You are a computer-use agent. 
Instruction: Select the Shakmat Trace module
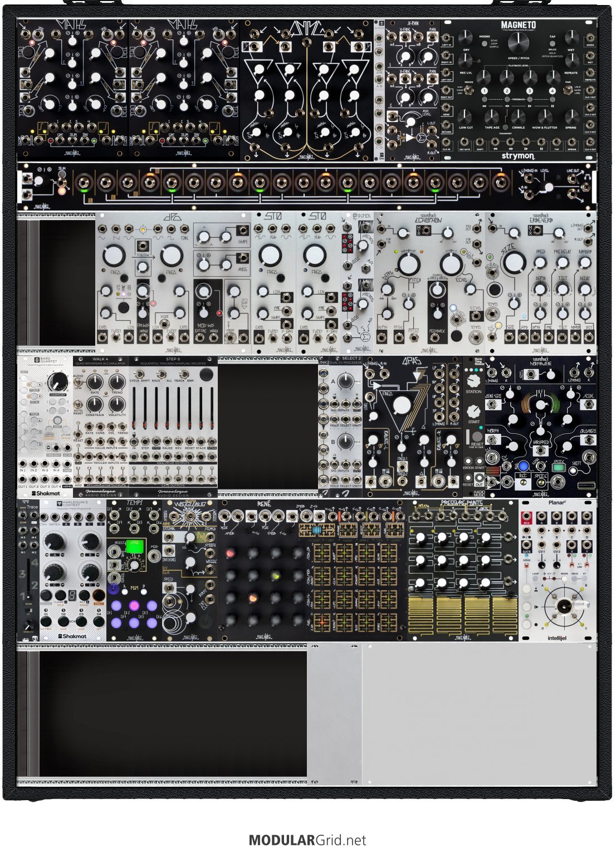coord(28,570)
